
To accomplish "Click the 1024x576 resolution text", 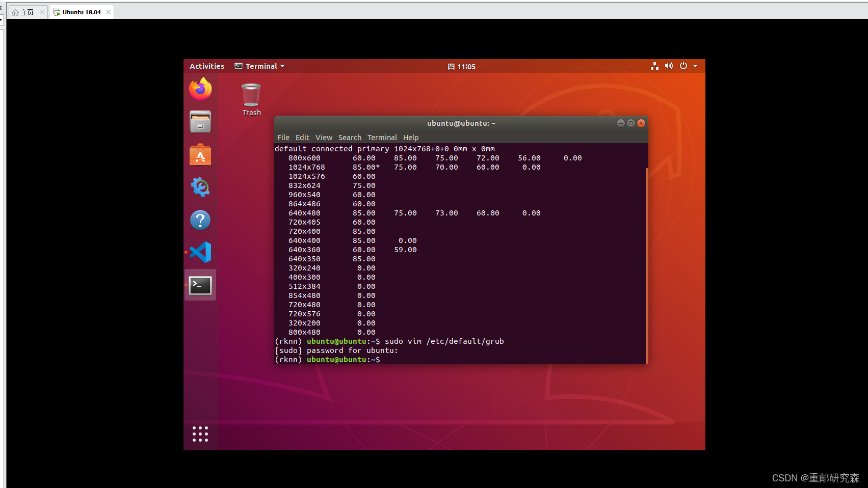I will click(x=307, y=176).
